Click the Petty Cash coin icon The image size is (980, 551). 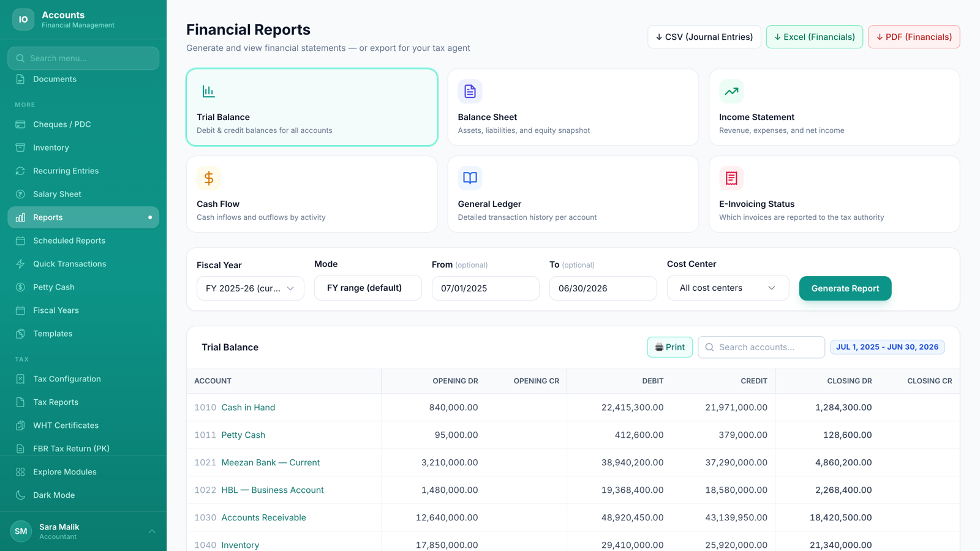(20, 287)
